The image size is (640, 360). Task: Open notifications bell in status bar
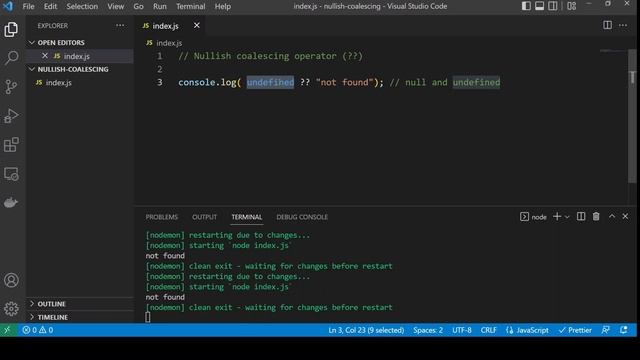tap(624, 330)
